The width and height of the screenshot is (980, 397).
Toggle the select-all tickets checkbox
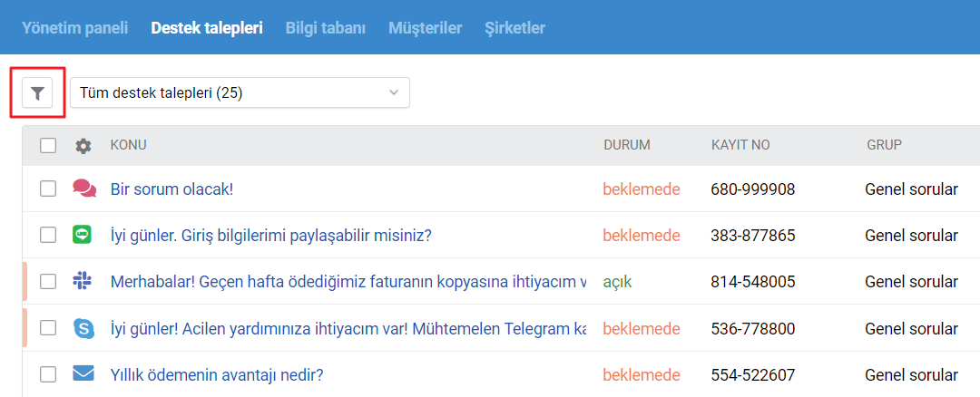tap(48, 145)
